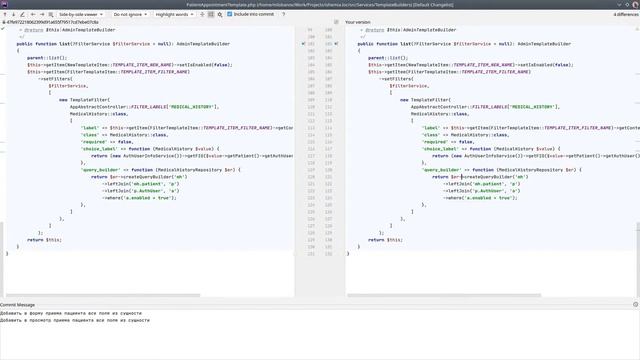Click the gutter marker on the left pane line
Image resolution: width=640 pixels, height=360 pixels.
pos(303,44)
